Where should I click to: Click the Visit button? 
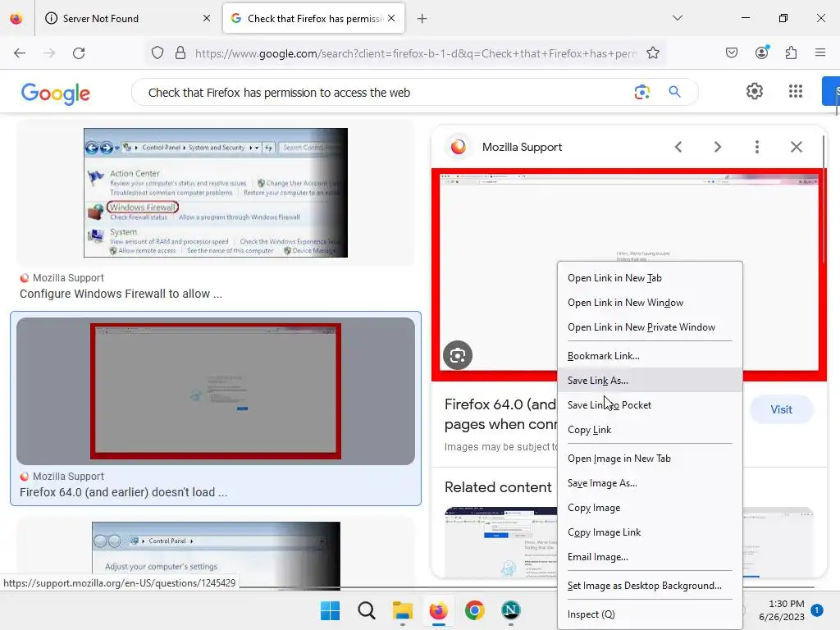point(781,410)
